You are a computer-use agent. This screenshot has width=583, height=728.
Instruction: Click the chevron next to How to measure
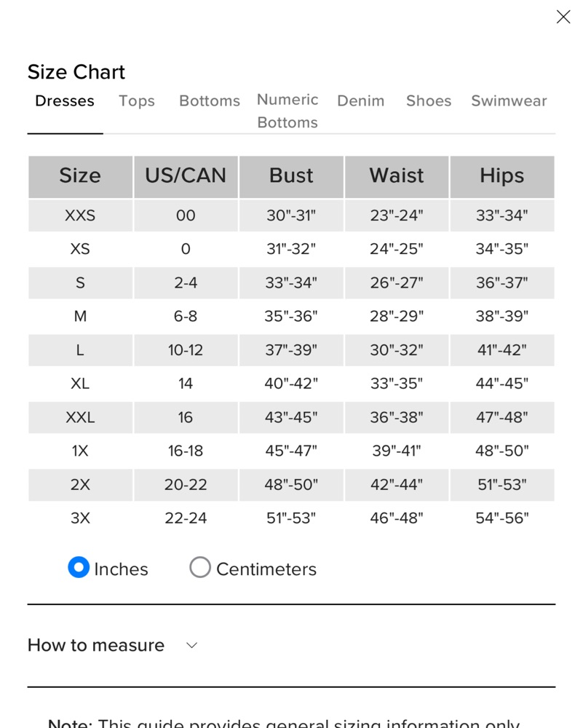(x=191, y=645)
